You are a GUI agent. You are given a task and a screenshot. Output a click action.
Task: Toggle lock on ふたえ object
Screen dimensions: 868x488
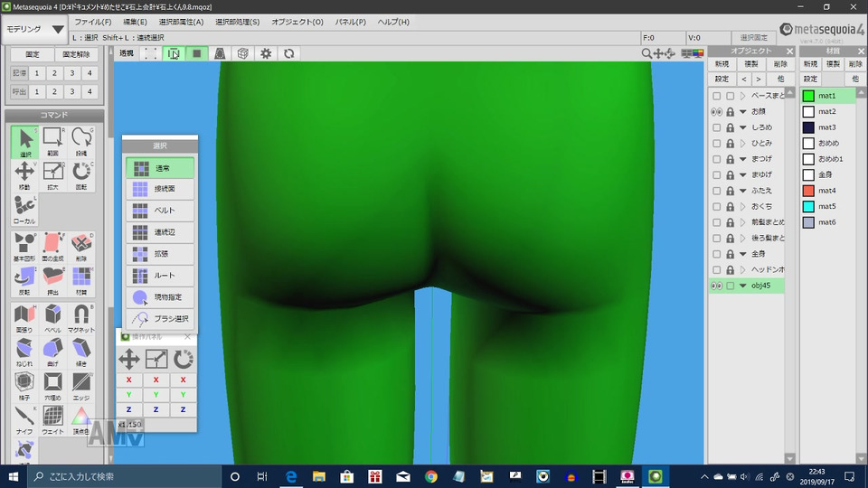731,191
